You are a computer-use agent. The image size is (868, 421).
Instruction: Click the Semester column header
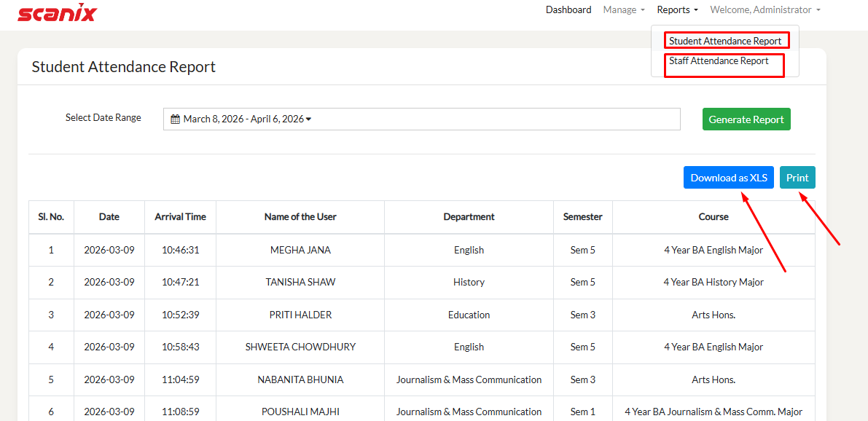[x=582, y=217]
